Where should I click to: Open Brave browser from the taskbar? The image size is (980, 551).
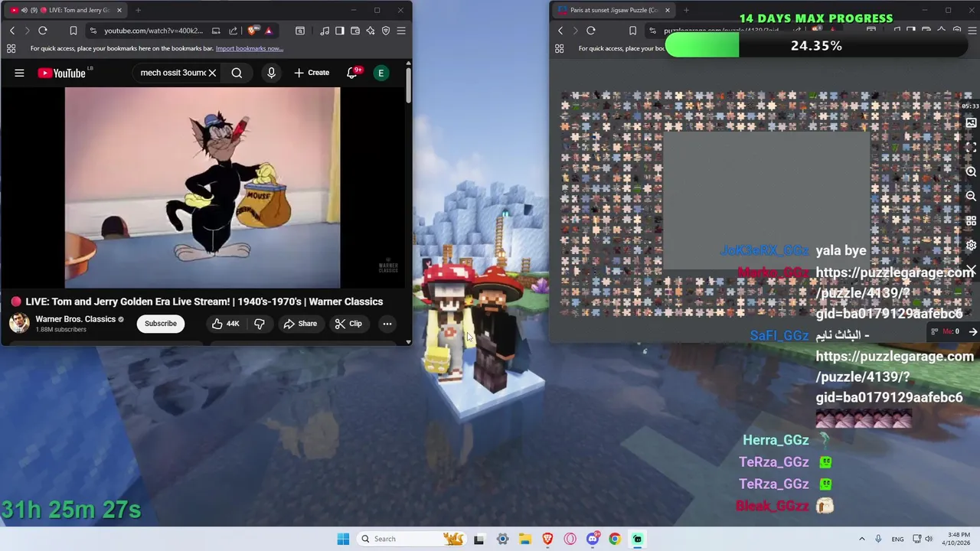click(547, 539)
